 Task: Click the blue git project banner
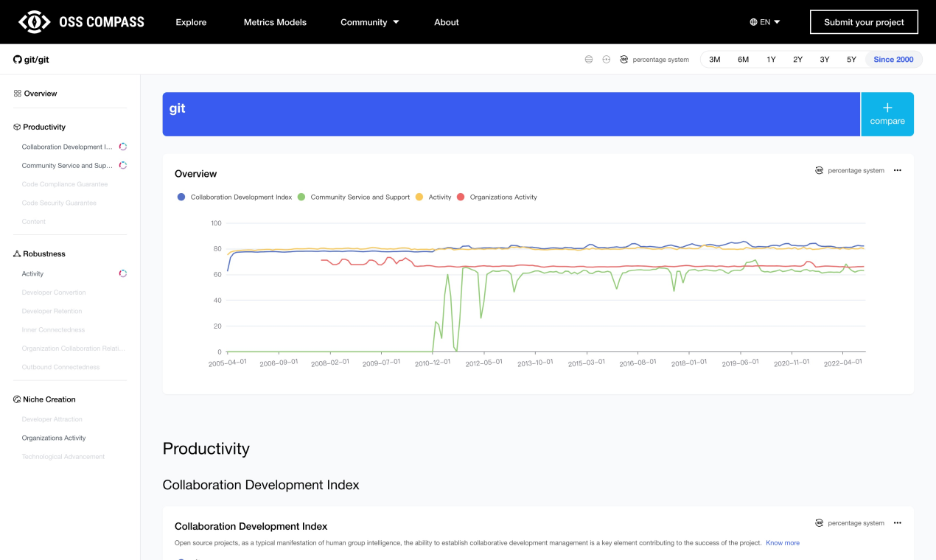tap(511, 114)
